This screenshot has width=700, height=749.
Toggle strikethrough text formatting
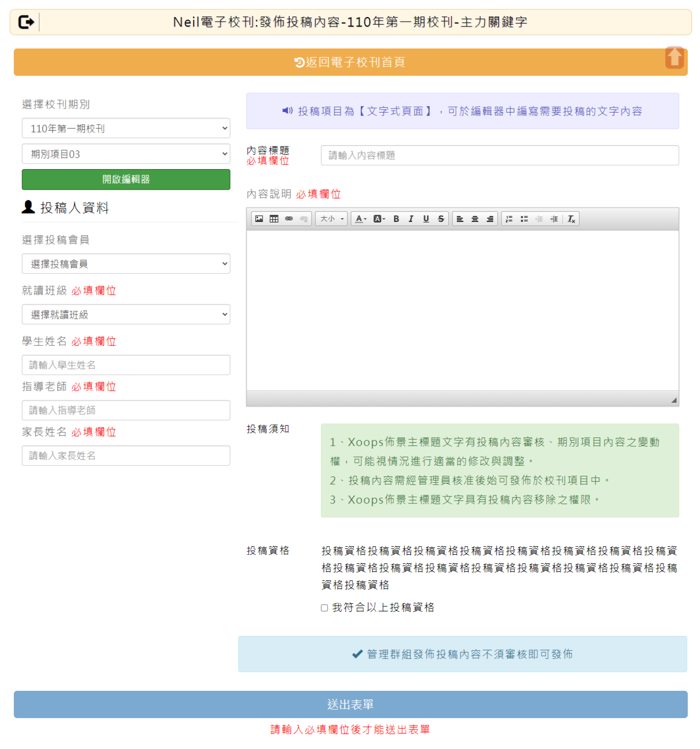[x=441, y=219]
